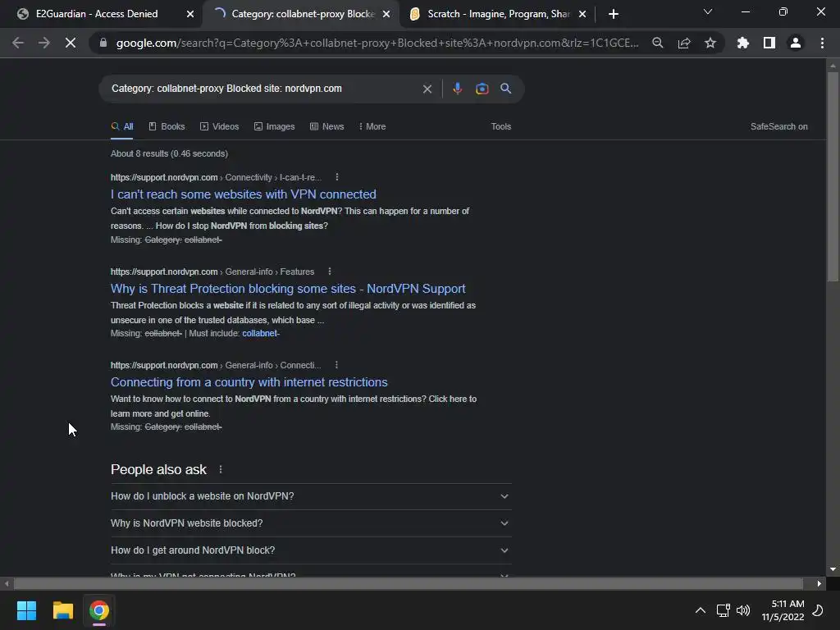Close the Scratch tab
The image size is (840, 630).
(582, 14)
